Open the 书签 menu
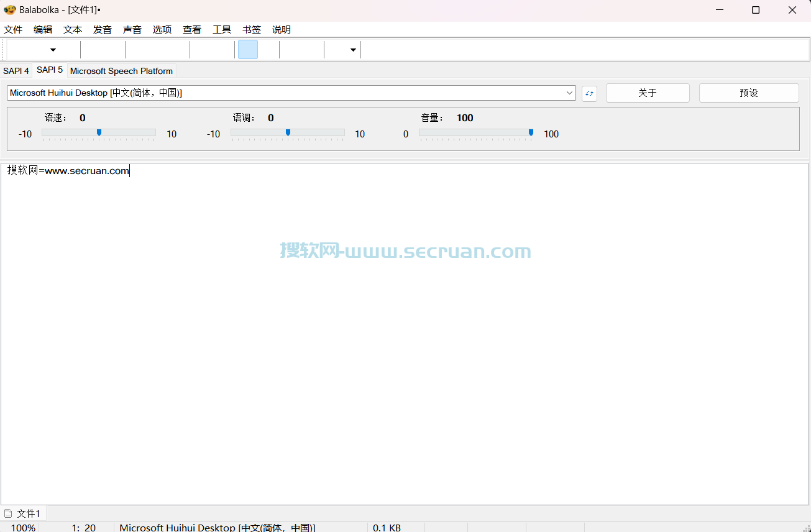Viewport: 811px width, 532px height. tap(252, 29)
